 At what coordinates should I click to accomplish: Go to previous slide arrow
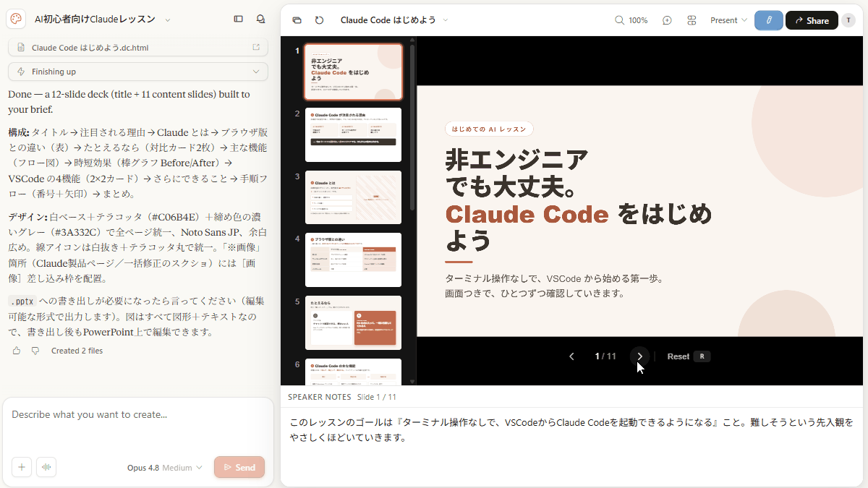pyautogui.click(x=571, y=356)
